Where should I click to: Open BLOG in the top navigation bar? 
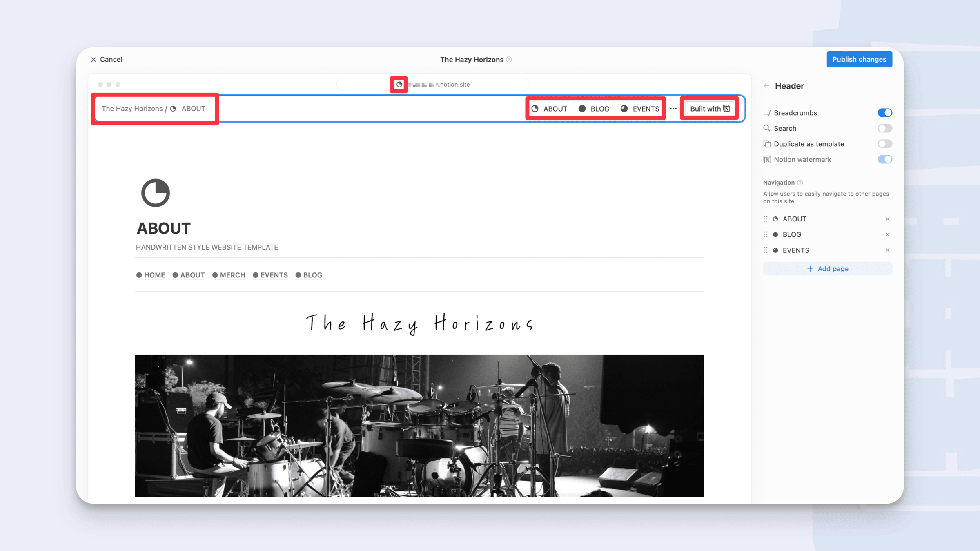pos(594,109)
